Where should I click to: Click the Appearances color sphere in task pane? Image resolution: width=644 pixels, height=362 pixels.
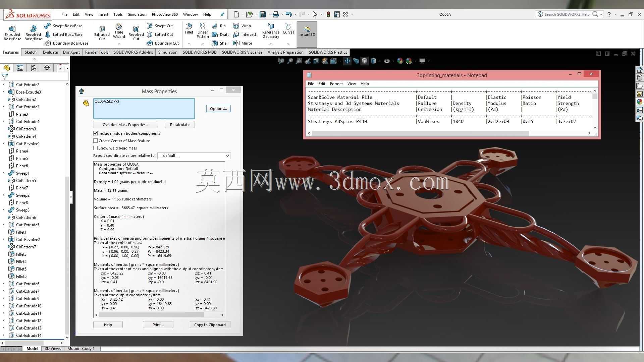[639, 102]
